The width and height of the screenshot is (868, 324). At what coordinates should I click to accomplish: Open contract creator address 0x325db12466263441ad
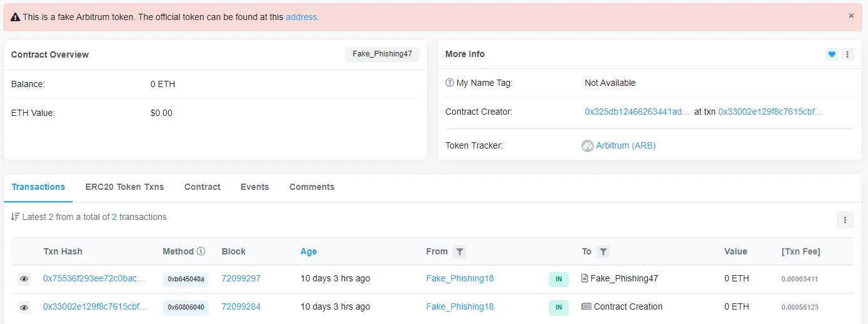coord(637,112)
